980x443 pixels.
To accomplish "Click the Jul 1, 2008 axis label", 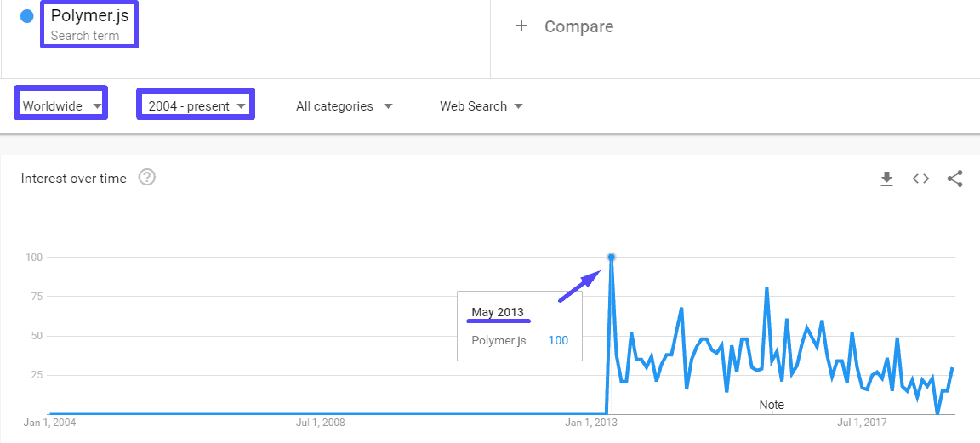I will pyautogui.click(x=319, y=422).
